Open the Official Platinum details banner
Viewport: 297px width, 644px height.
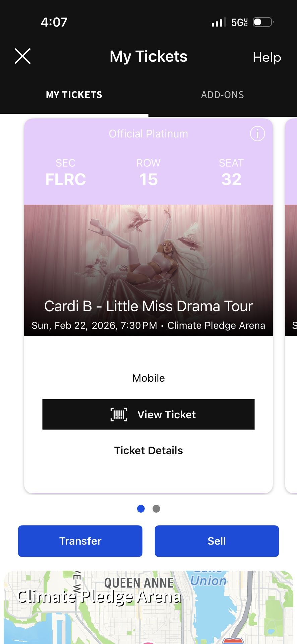[x=148, y=133]
